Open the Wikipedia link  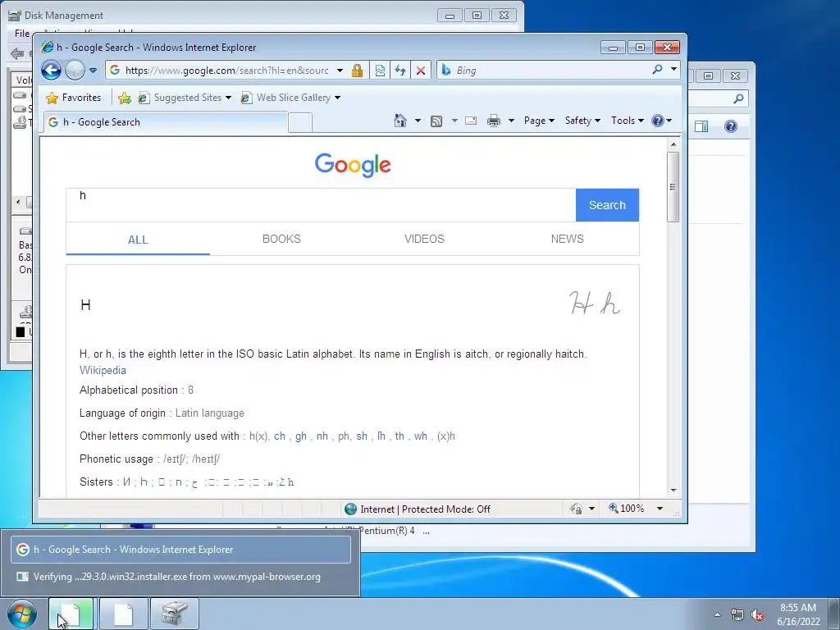(103, 370)
